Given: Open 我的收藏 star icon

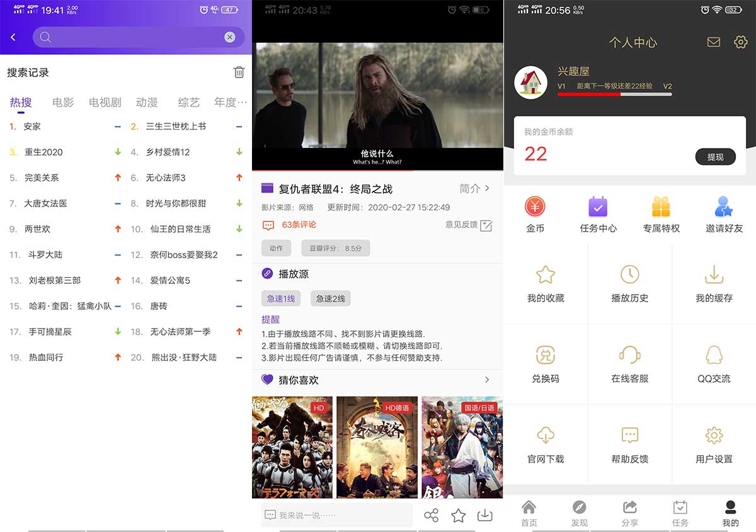Looking at the screenshot, I should click(546, 274).
